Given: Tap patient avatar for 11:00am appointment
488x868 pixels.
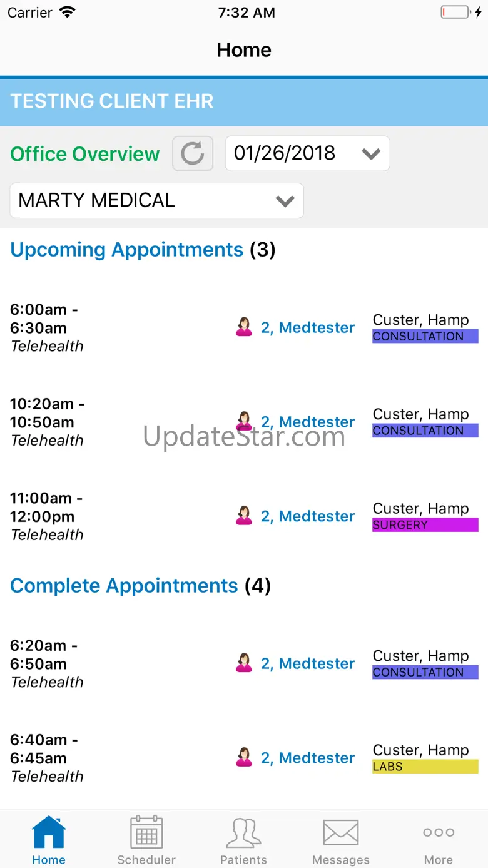Looking at the screenshot, I should 244,516.
